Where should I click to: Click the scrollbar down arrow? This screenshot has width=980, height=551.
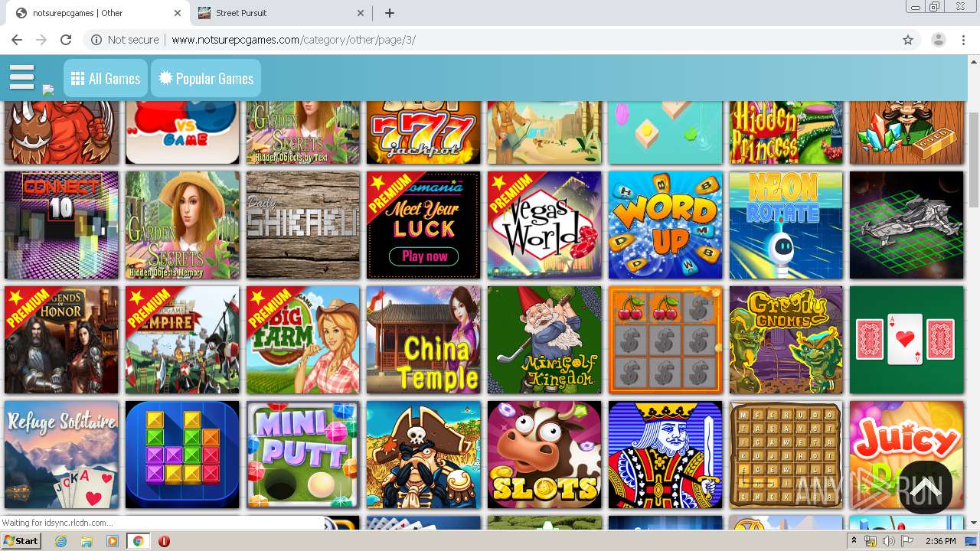pyautogui.click(x=974, y=523)
